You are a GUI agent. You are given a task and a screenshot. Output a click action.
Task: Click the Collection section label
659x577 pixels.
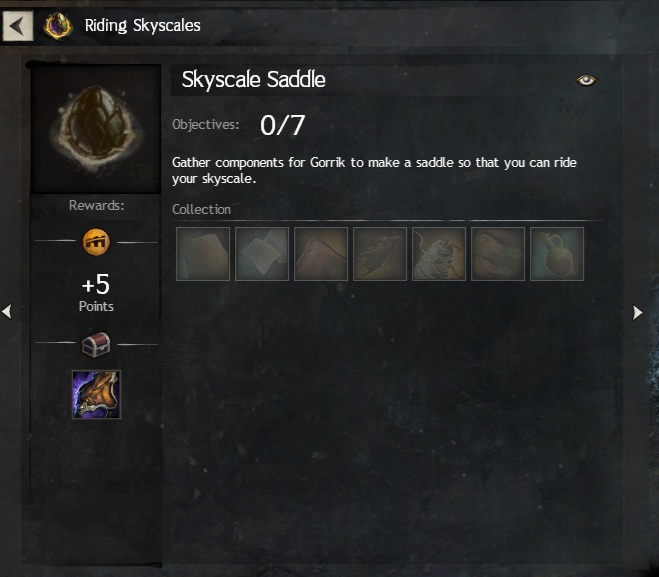pyautogui.click(x=201, y=209)
